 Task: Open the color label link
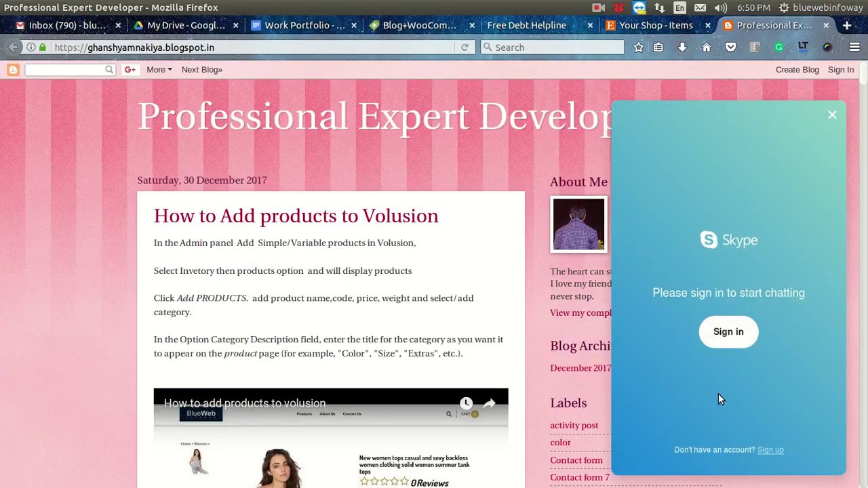click(560, 443)
